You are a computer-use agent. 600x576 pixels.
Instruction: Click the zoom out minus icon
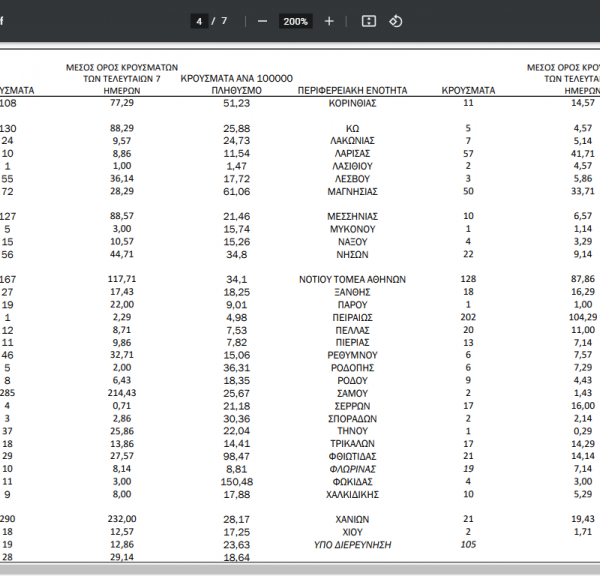[262, 21]
